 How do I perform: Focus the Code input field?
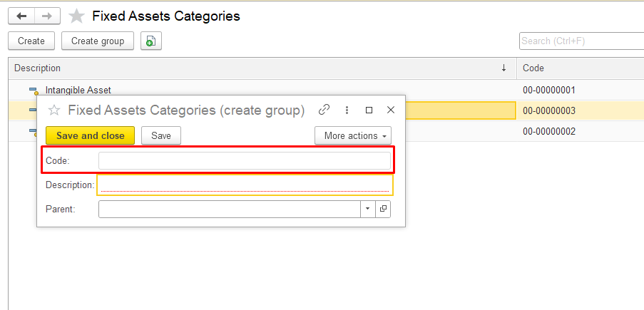(244, 161)
